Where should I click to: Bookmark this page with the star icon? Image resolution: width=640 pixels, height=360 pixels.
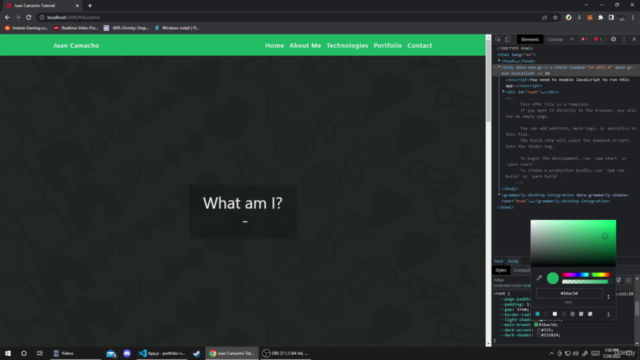point(555,18)
